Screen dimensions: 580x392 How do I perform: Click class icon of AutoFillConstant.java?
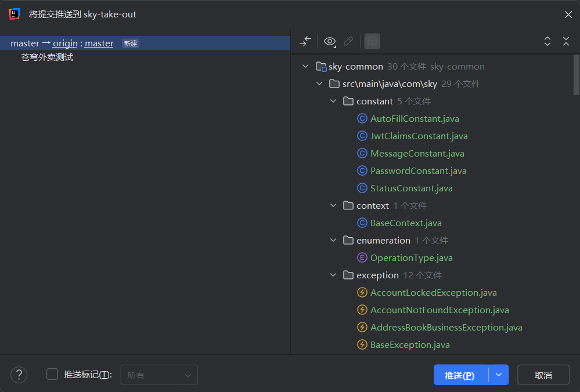[x=362, y=119]
